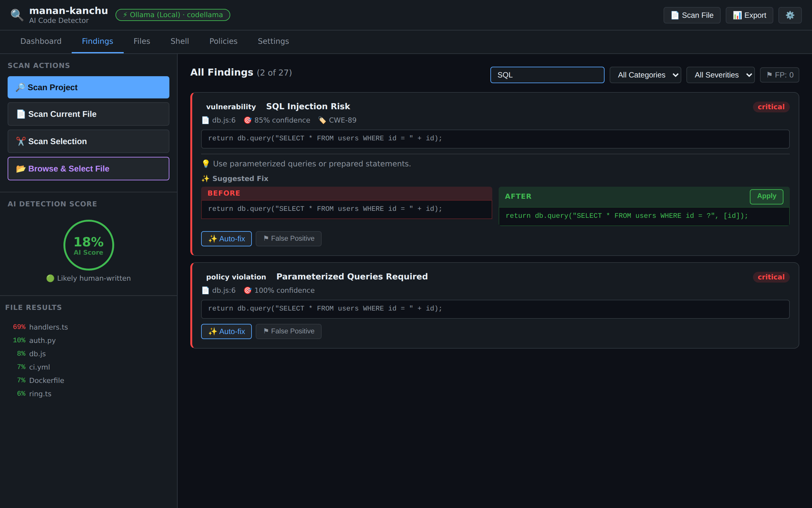The width and height of the screenshot is (812, 508).
Task: Open the Settings tab
Action: pyautogui.click(x=273, y=41)
